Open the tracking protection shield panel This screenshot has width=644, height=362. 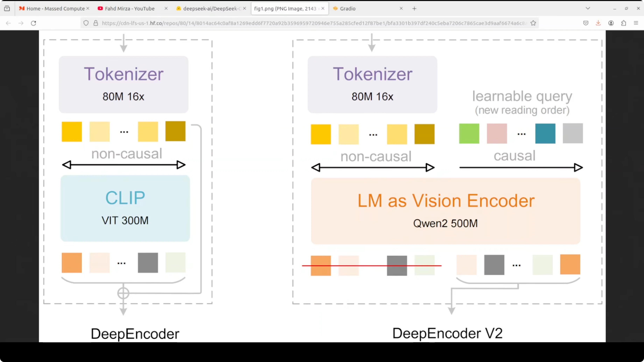[x=86, y=23]
